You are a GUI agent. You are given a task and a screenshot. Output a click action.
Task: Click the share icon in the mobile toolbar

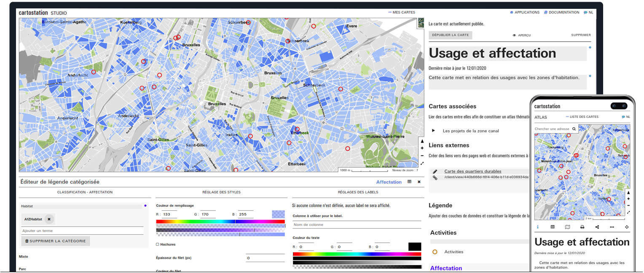tap(597, 227)
